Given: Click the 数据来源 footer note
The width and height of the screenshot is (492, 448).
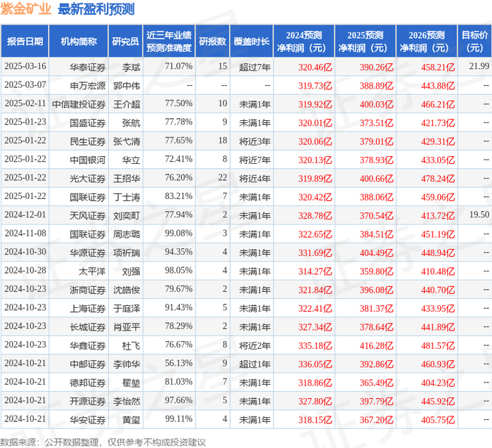Looking at the screenshot, I should 103,442.
